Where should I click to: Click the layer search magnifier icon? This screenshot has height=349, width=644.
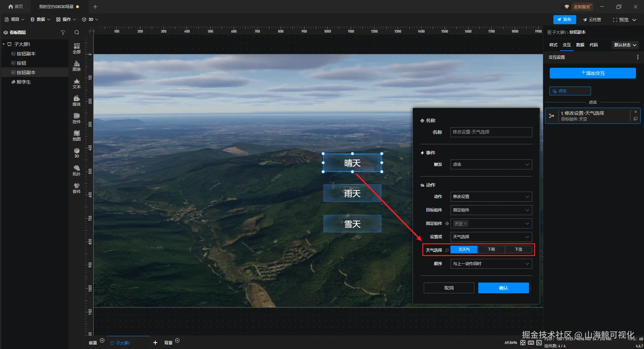pyautogui.click(x=77, y=33)
